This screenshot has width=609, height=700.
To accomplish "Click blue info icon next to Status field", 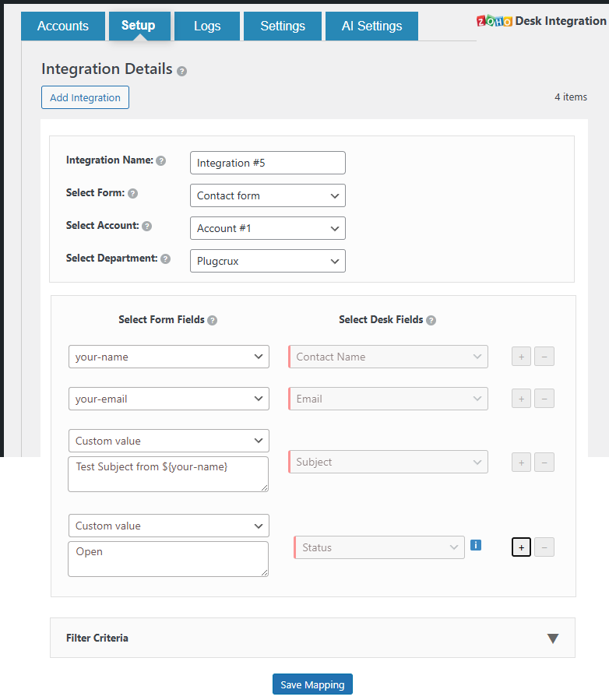I will tap(476, 546).
